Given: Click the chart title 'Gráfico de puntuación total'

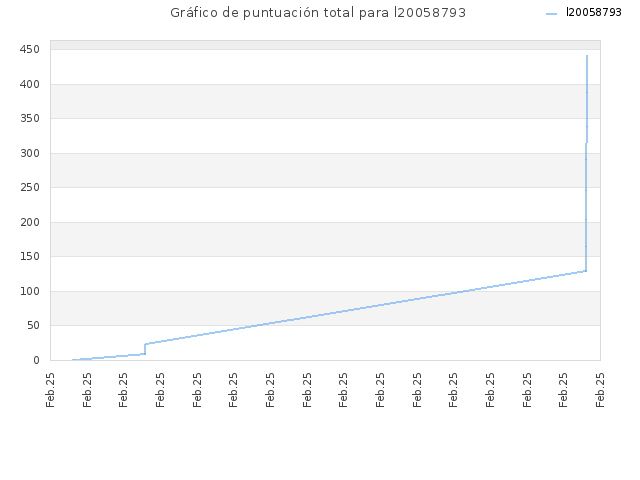Looking at the screenshot, I should pyautogui.click(x=318, y=13).
